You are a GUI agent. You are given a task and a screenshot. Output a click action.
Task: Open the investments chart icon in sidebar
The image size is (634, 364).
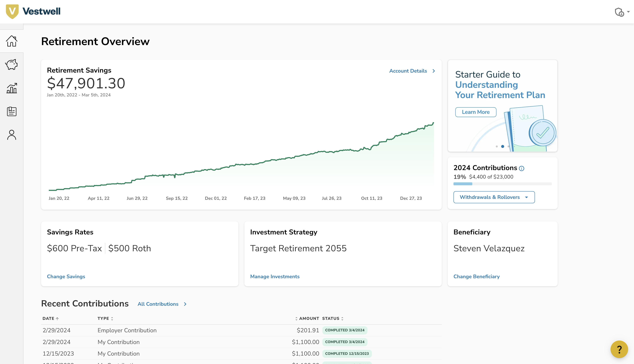(x=11, y=88)
